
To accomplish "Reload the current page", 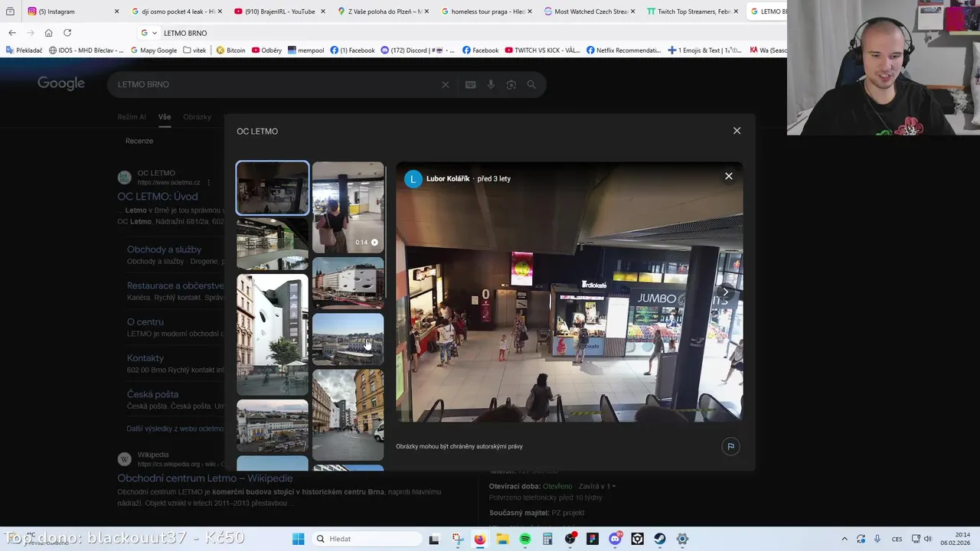I will click(67, 33).
